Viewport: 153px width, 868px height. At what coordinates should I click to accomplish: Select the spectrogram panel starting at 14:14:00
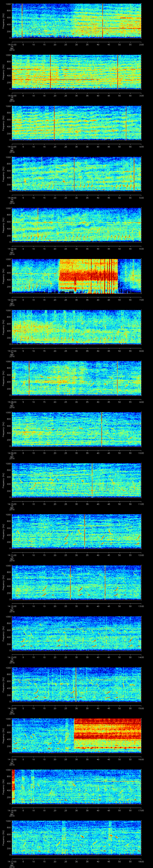tap(77, 685)
